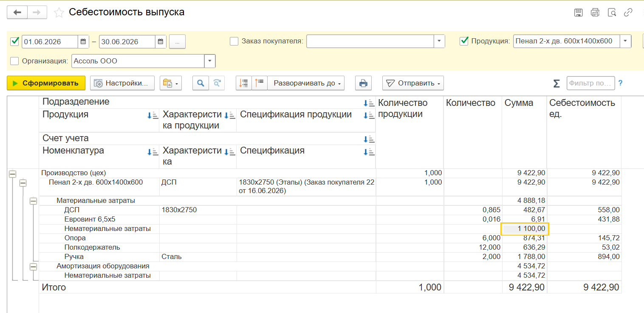Open the Настройки... button
The width and height of the screenshot is (644, 313).
point(122,83)
